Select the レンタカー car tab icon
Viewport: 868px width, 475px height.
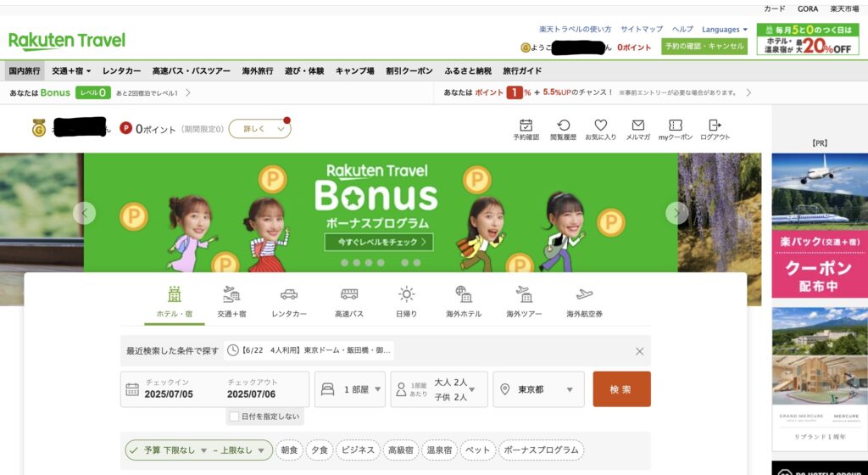289,294
